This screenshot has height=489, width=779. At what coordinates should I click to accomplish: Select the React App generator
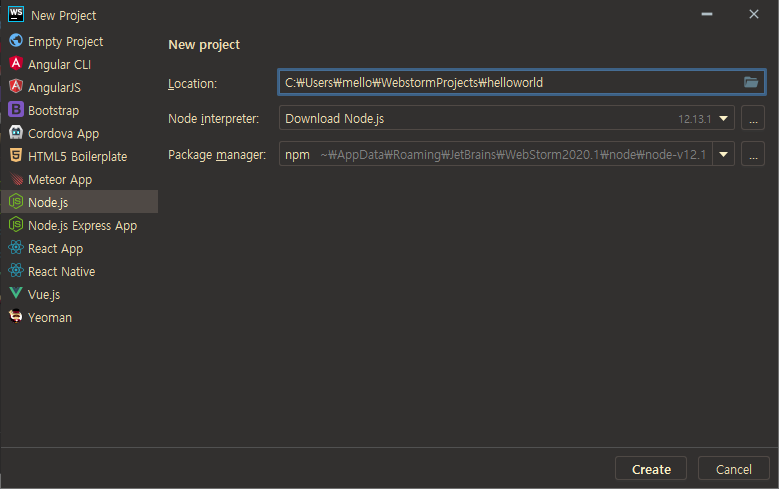(79, 248)
